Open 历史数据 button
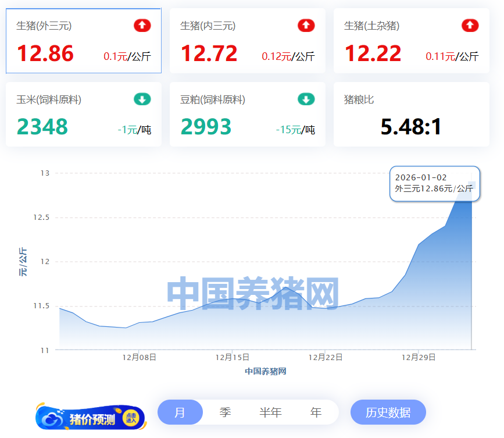Screen dimensions: 504x438 (388, 412)
